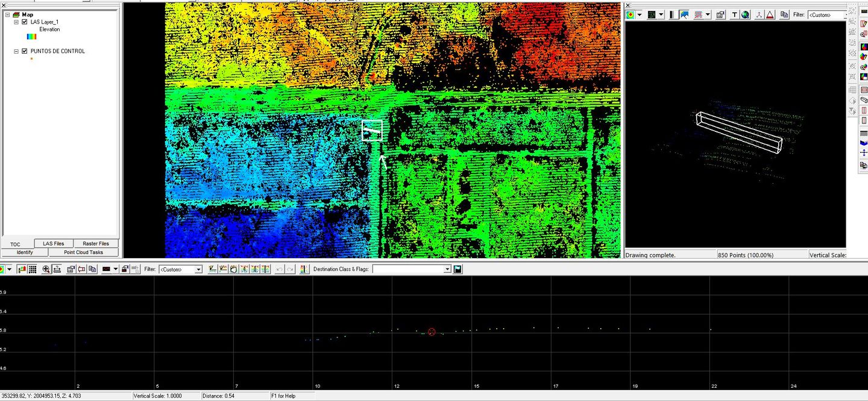This screenshot has width=868, height=401.
Task: Click the grid display icon in profile toolbar
Action: pyautogui.click(x=32, y=269)
